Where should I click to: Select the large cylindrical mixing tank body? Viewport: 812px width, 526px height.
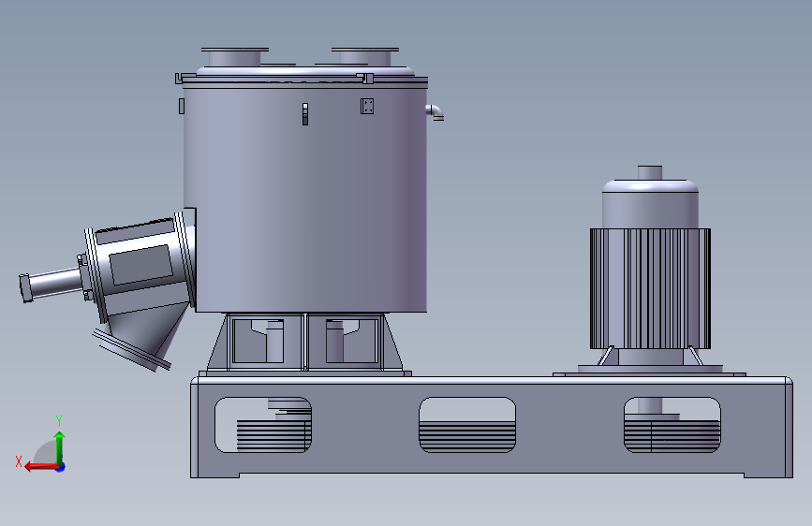(x=305, y=200)
